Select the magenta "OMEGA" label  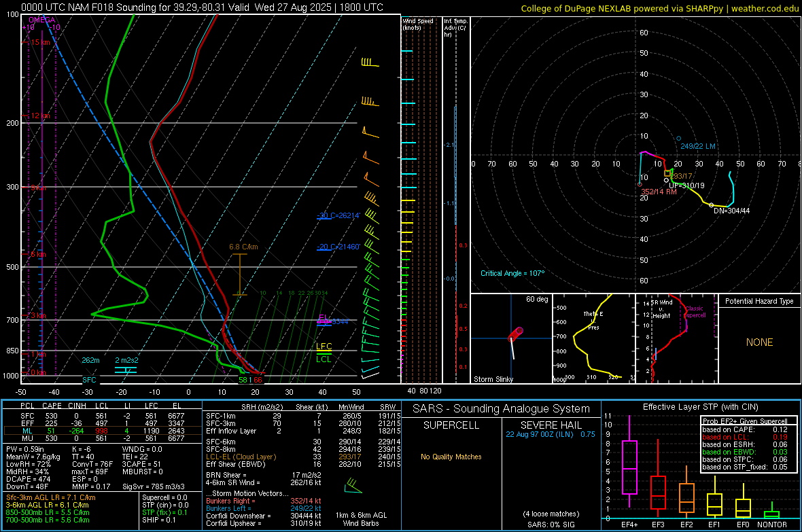[42, 20]
